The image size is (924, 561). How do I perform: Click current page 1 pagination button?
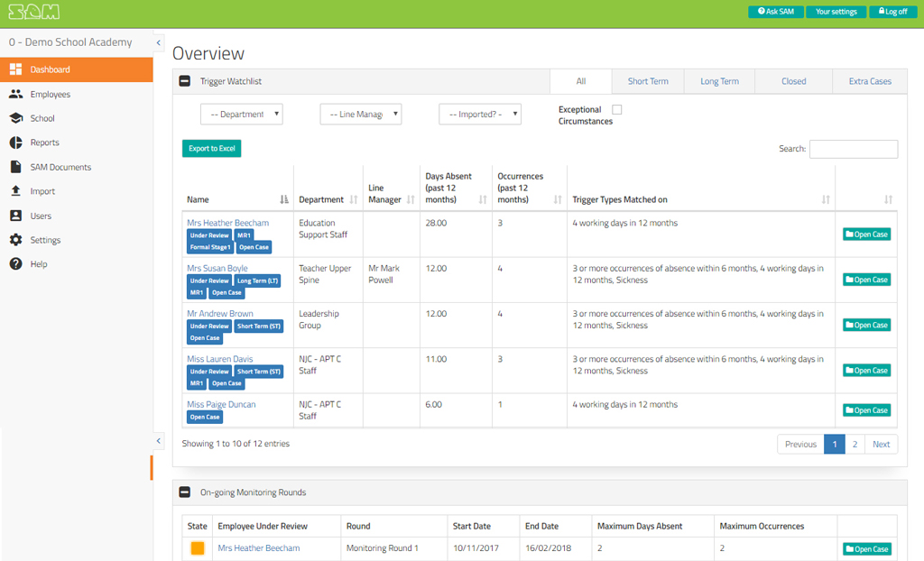point(835,445)
